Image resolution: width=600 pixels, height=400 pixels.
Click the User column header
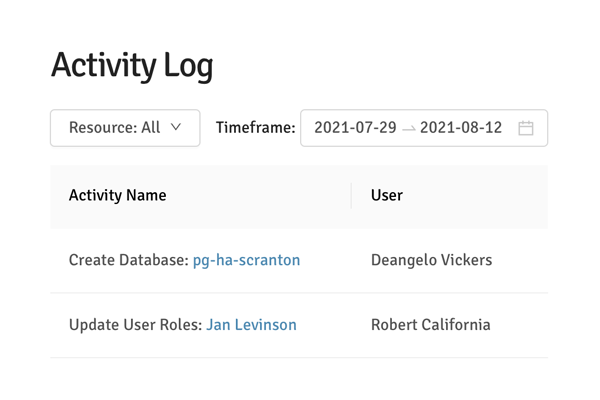pyautogui.click(x=387, y=195)
